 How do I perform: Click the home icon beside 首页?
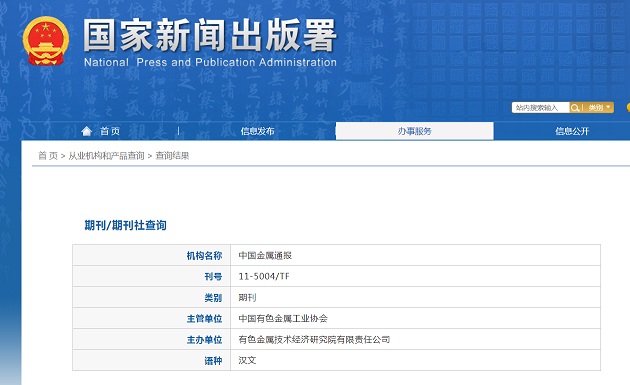(x=86, y=131)
